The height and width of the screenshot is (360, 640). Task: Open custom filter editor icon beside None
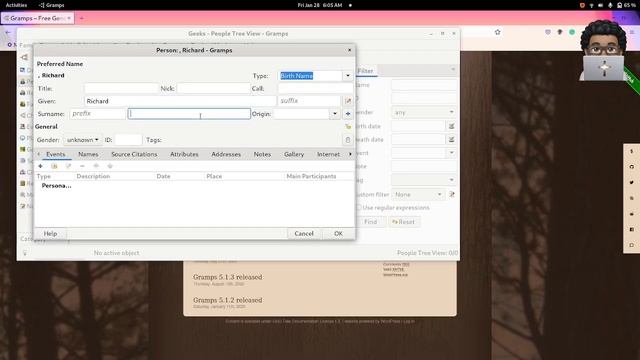coord(451,194)
